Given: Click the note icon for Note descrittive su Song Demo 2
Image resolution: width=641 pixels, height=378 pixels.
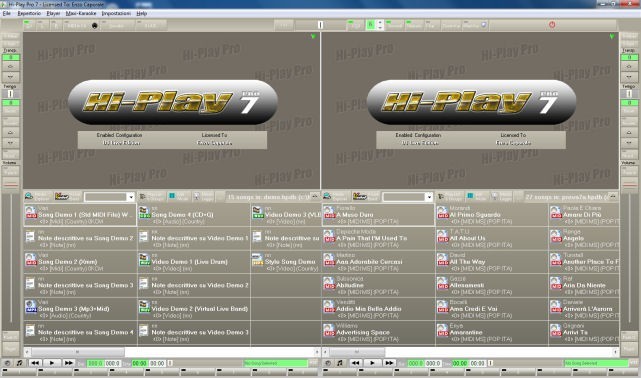Looking at the screenshot, I should (x=30, y=237).
